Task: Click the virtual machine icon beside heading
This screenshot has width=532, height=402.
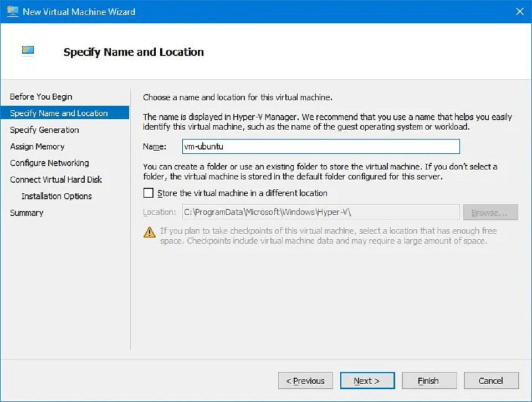Action: [x=28, y=50]
